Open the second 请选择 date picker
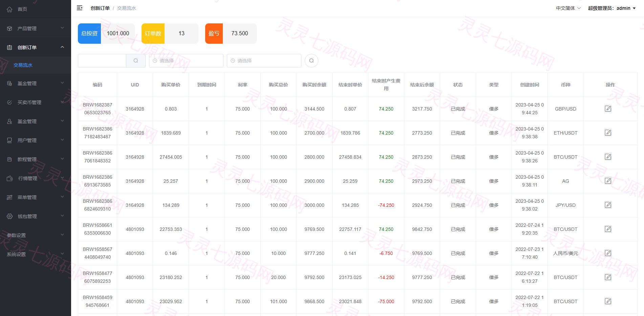This screenshot has width=644, height=316. coord(264,61)
